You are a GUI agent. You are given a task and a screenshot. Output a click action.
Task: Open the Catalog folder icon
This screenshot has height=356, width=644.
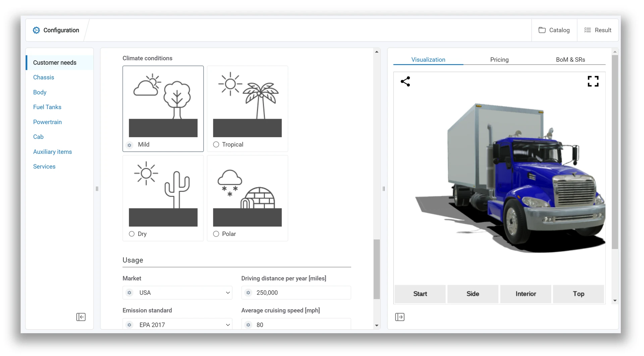click(x=542, y=30)
